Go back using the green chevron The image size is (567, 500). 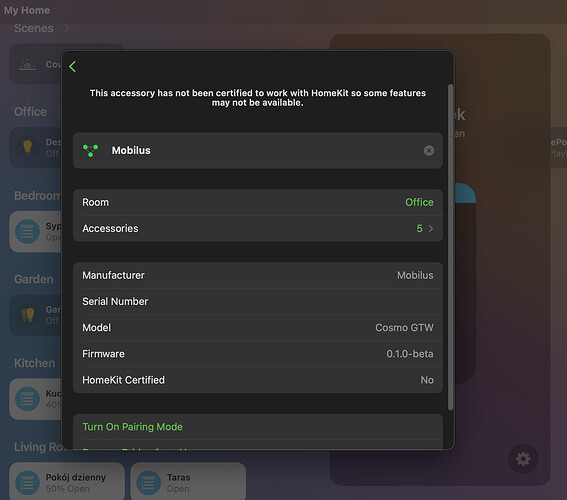point(72,67)
